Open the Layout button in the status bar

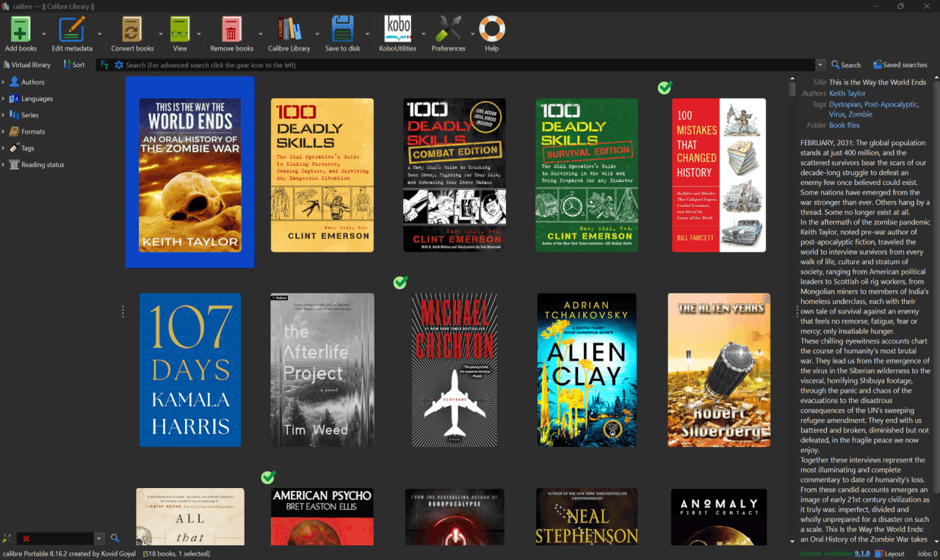(x=889, y=554)
